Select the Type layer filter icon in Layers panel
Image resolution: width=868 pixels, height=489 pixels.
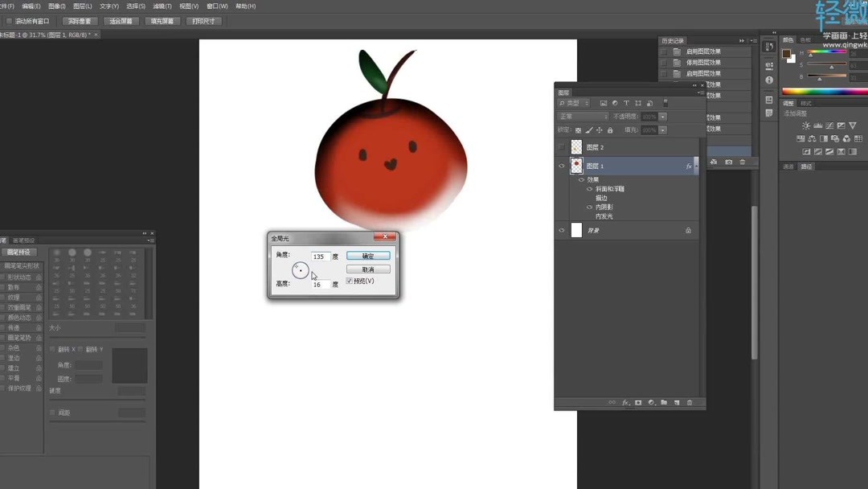click(x=626, y=103)
